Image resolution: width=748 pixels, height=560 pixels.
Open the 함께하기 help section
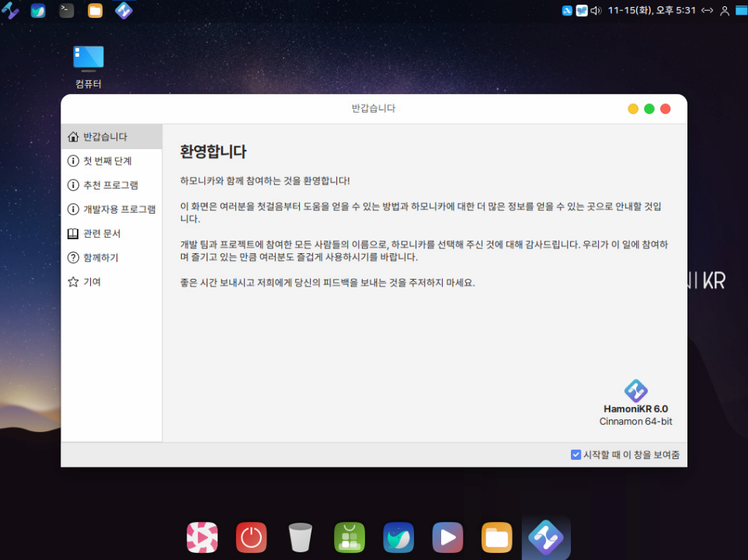[x=100, y=257]
